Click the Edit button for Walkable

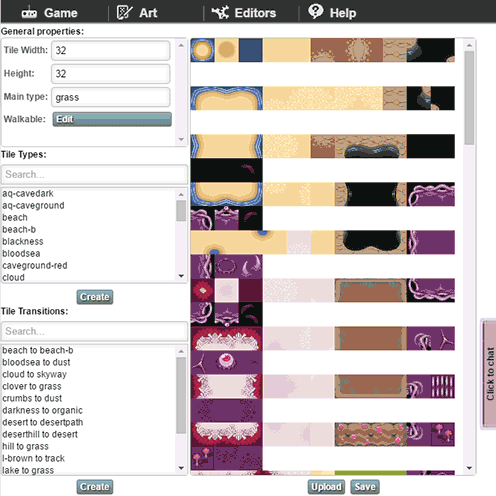[x=112, y=119]
